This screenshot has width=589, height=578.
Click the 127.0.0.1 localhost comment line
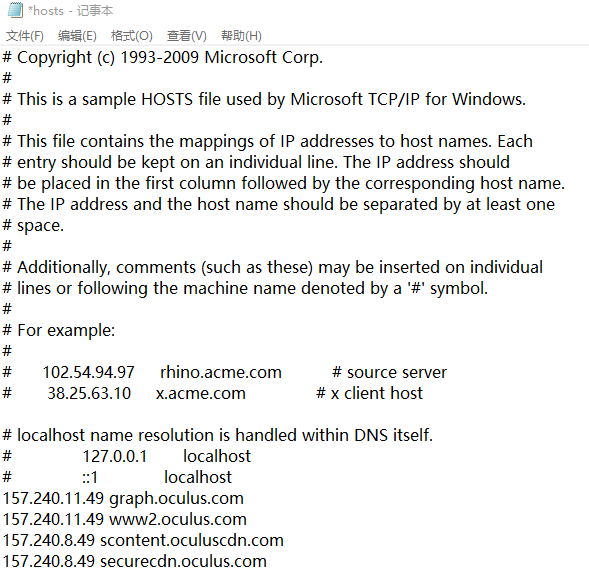pos(127,456)
